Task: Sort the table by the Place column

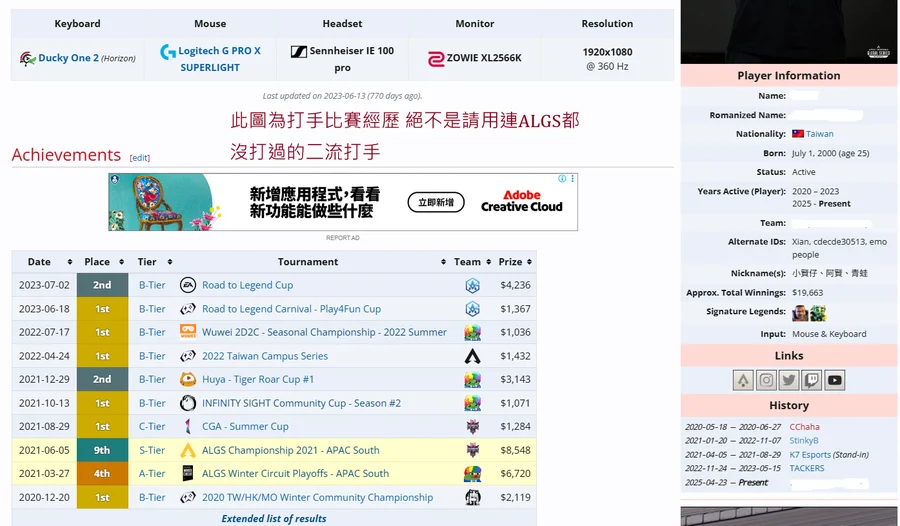Action: [102, 262]
